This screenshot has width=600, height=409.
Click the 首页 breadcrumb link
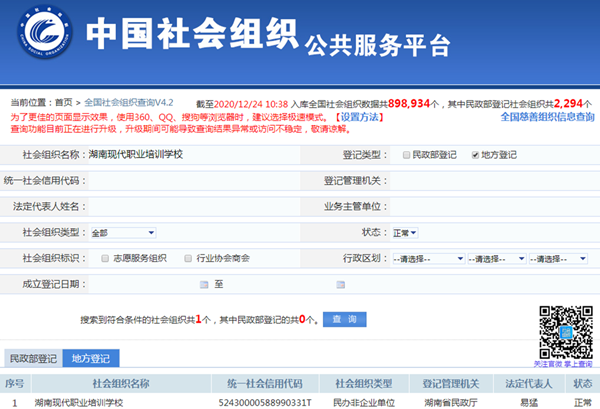tap(63, 103)
